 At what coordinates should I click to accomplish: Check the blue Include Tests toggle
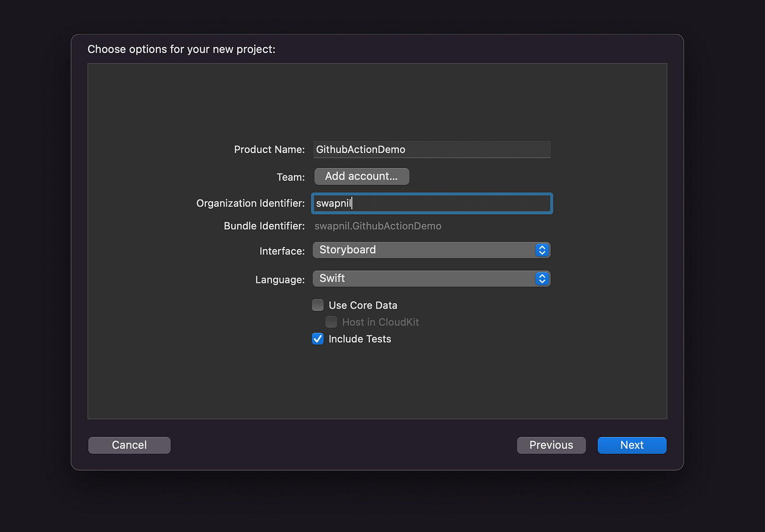[317, 339]
